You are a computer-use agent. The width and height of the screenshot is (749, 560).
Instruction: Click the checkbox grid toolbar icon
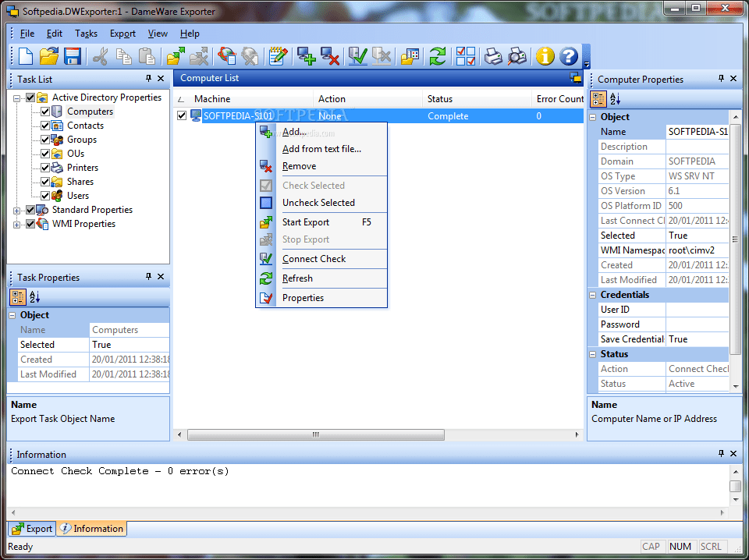coord(465,56)
